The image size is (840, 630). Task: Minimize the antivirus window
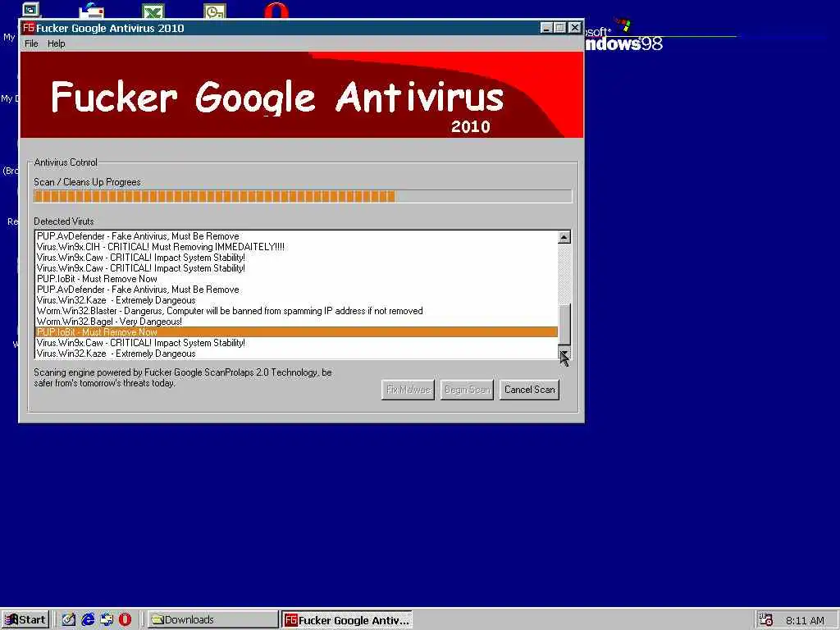546,28
